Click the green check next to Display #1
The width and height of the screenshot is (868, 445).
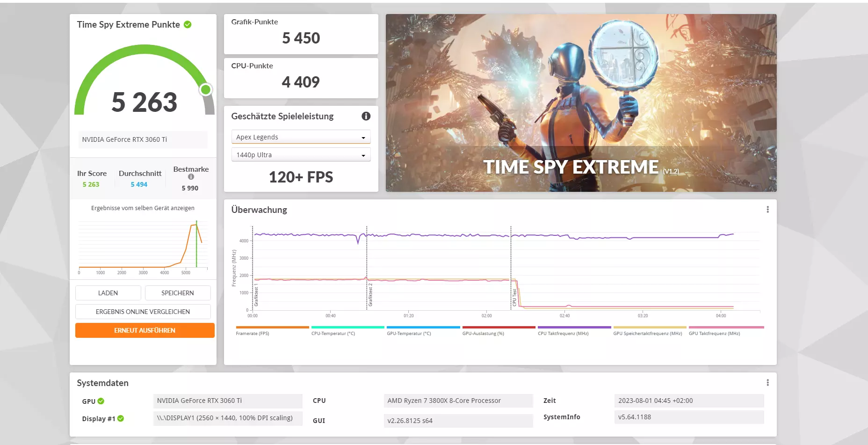121,418
